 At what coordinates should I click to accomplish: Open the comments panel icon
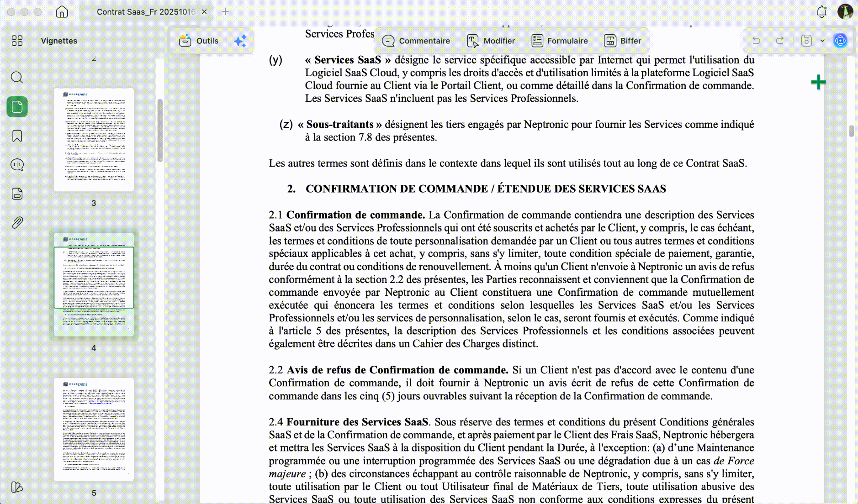[x=17, y=164]
